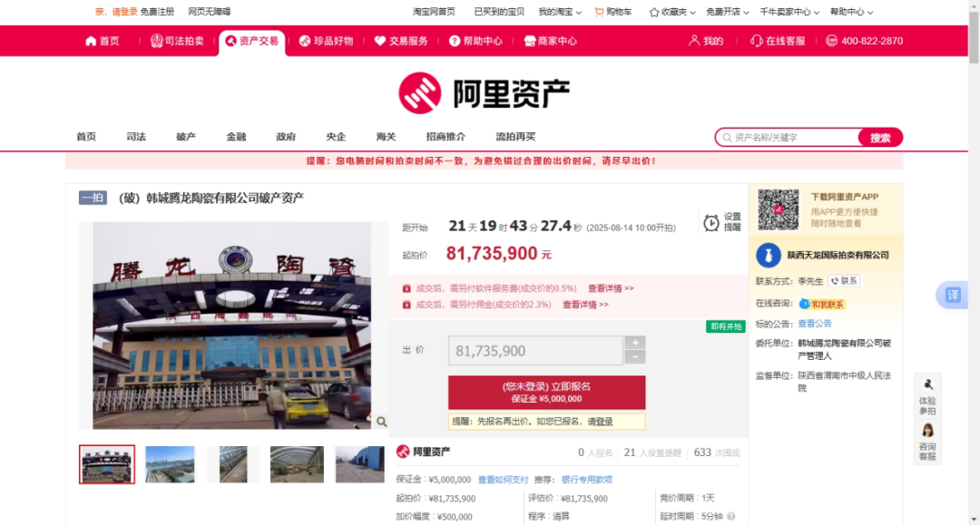View commission fee 查看详情
The height and width of the screenshot is (525, 980).
[585, 305]
